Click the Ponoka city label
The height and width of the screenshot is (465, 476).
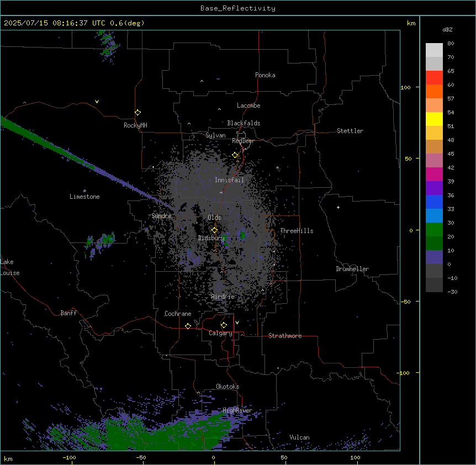[265, 75]
